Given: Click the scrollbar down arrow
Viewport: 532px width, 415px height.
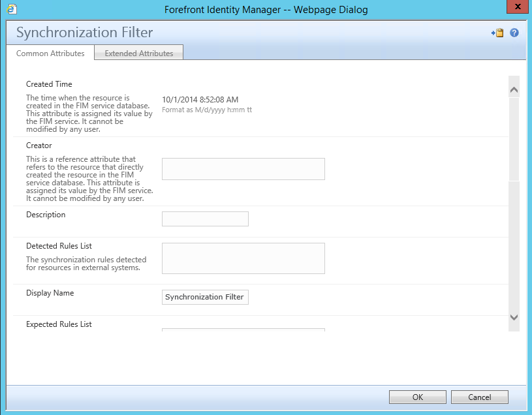Looking at the screenshot, I should click(x=514, y=317).
